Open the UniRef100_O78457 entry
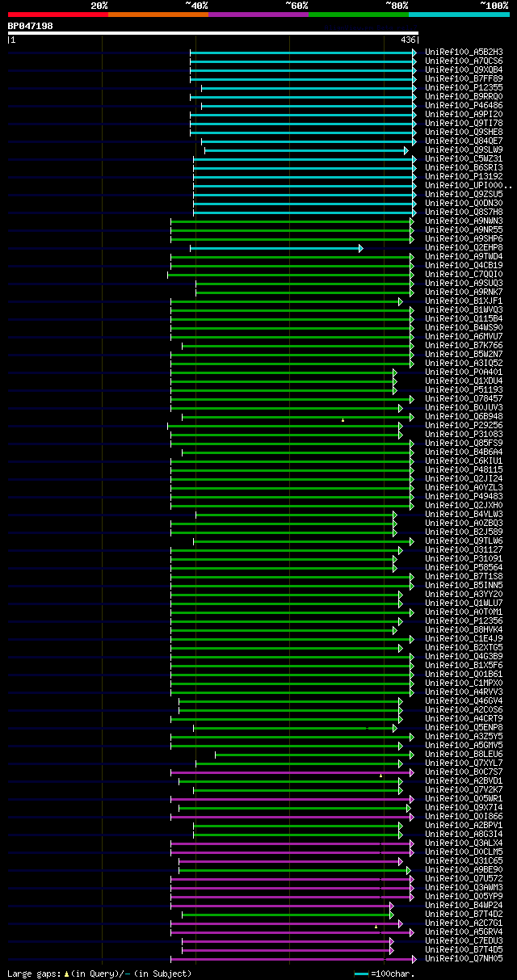 464,398
